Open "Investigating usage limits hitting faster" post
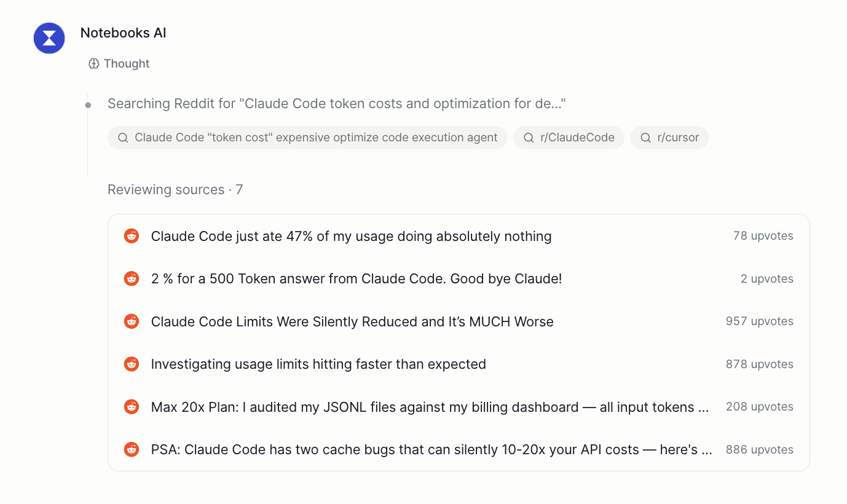The height and width of the screenshot is (504, 847). (x=318, y=364)
